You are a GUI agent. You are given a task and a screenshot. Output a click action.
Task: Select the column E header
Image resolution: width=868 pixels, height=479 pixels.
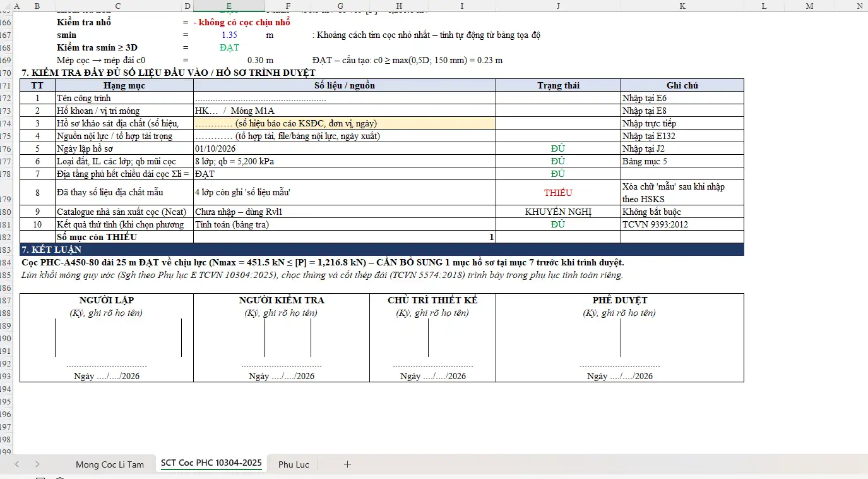point(229,6)
